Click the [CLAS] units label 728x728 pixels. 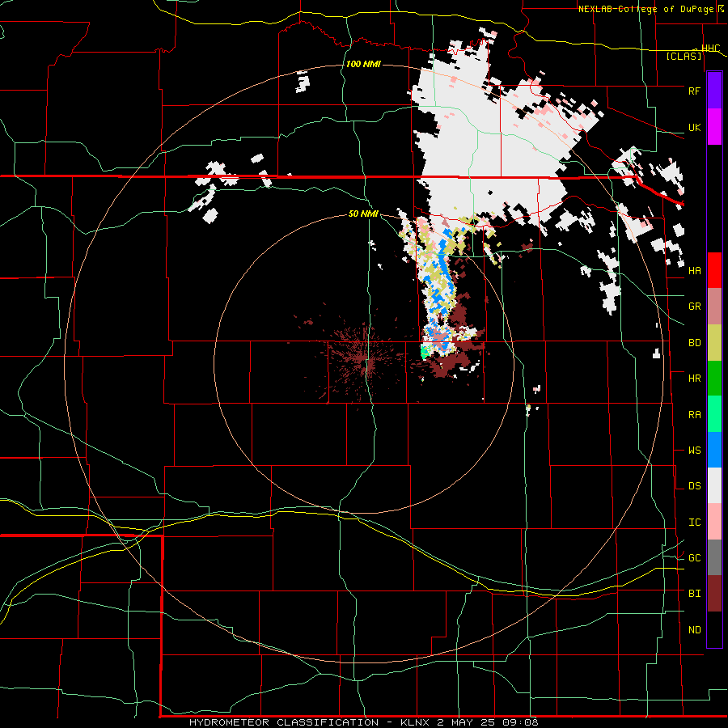[x=684, y=56]
